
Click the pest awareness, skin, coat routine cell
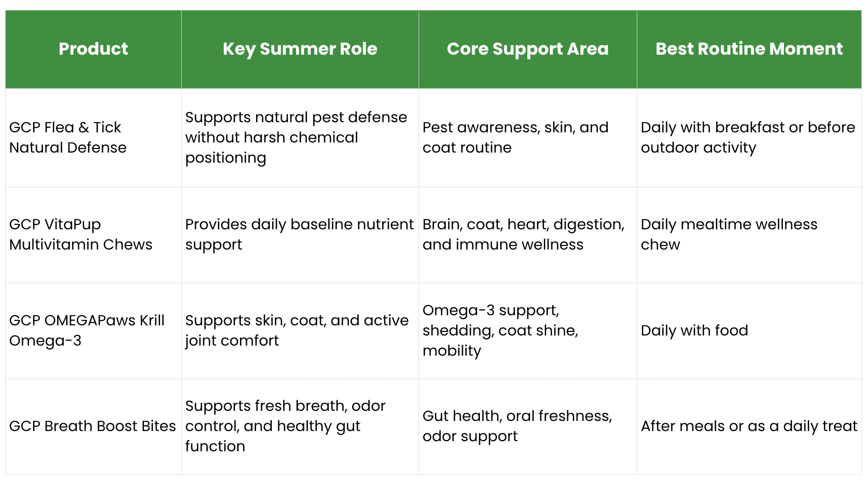tap(528, 137)
